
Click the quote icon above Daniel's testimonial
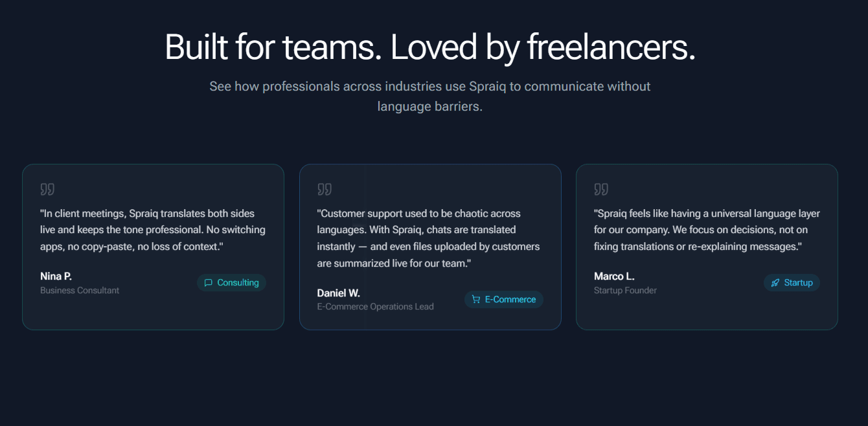[x=325, y=188]
